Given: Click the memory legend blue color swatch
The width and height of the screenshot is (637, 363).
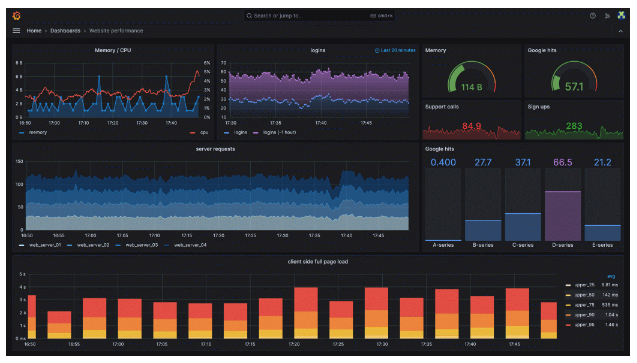Looking at the screenshot, I should pyautogui.click(x=22, y=133).
